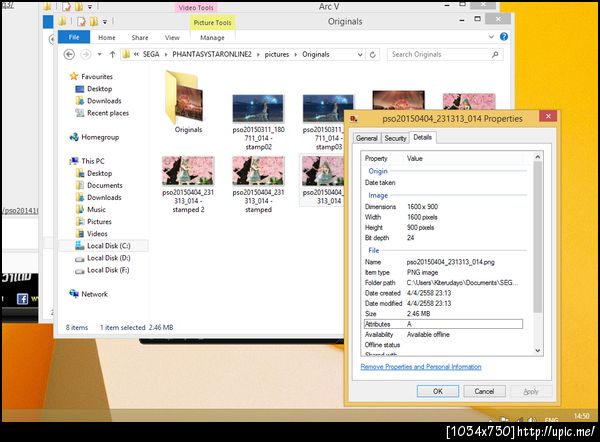This screenshot has height=442, width=600.
Task: Click properties icon in quick access toolbar
Action: pyautogui.click(x=82, y=21)
